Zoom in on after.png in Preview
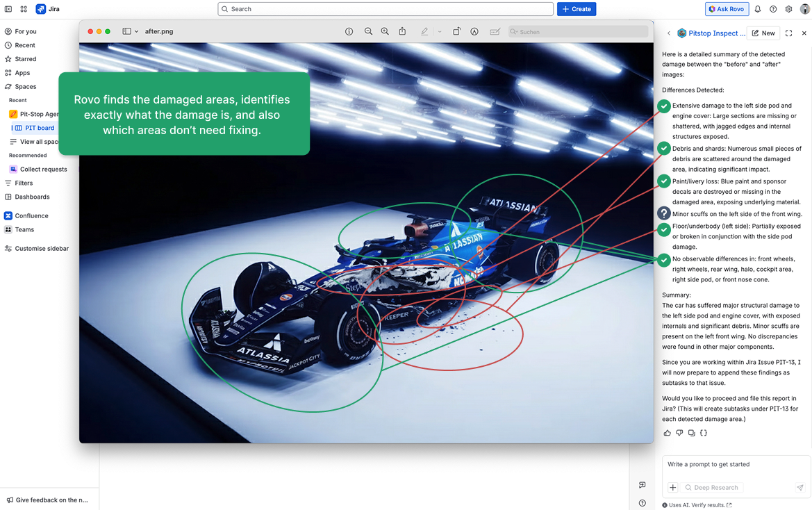Image resolution: width=812 pixels, height=510 pixels. (x=385, y=31)
